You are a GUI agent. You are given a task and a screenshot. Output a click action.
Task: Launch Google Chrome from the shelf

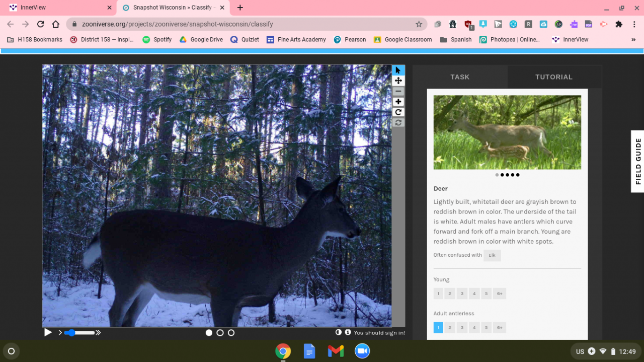pos(283,351)
